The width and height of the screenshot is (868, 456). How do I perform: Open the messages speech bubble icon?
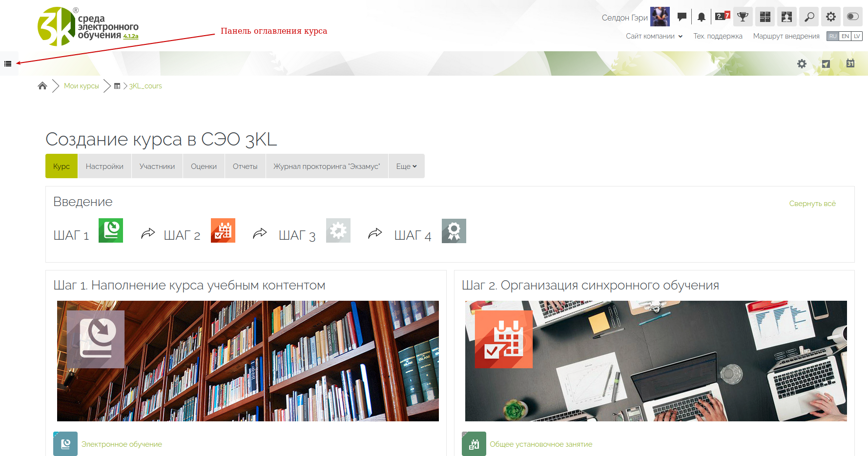(x=682, y=17)
